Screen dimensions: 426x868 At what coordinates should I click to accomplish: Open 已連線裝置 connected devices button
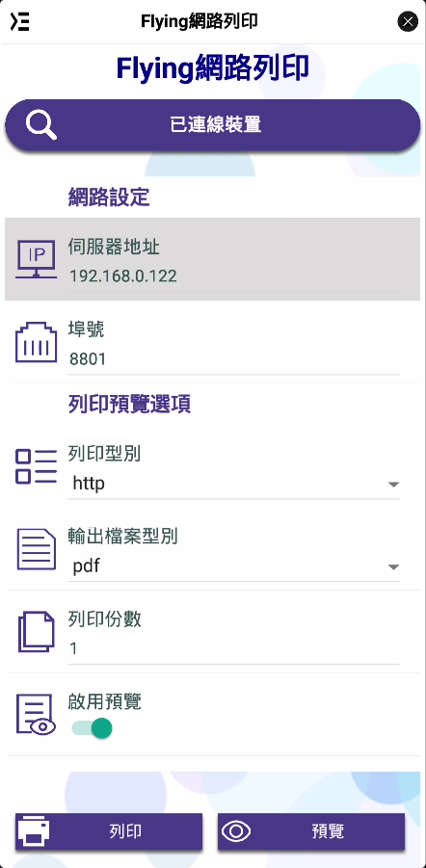(213, 125)
